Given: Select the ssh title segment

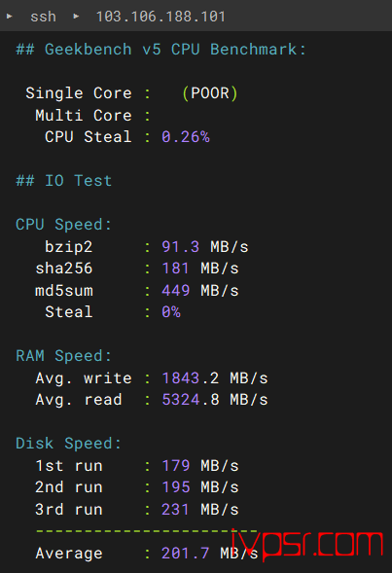Looking at the screenshot, I should [43, 17].
